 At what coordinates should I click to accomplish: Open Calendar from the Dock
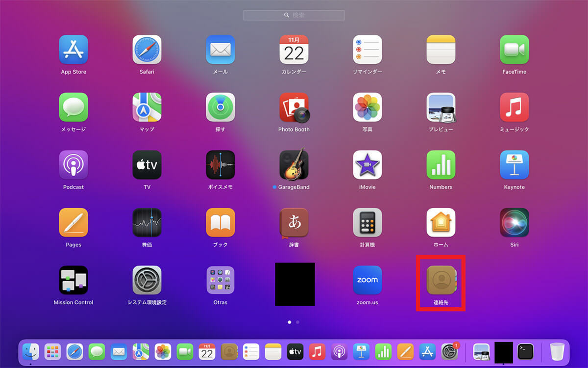click(207, 351)
